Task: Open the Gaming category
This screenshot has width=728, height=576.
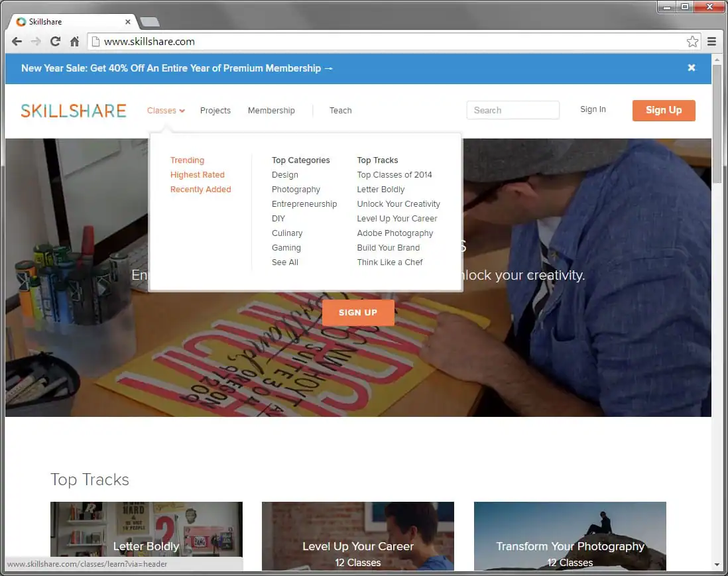Action: tap(286, 248)
